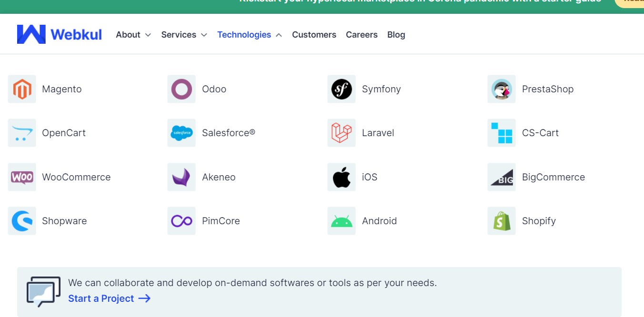644x317 pixels.
Task: Open the Symfony technology link
Action: (382, 89)
